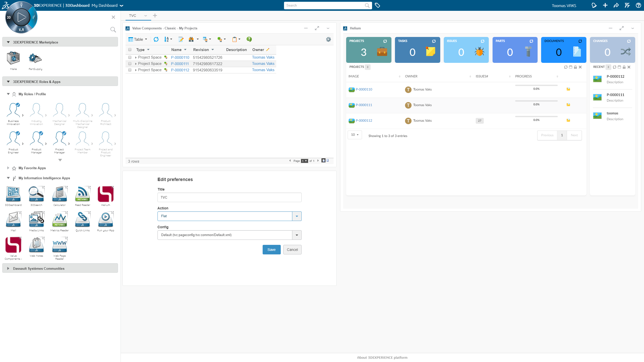Check the P-0000110 row checkbox
The image size is (644, 362).
coord(130,58)
